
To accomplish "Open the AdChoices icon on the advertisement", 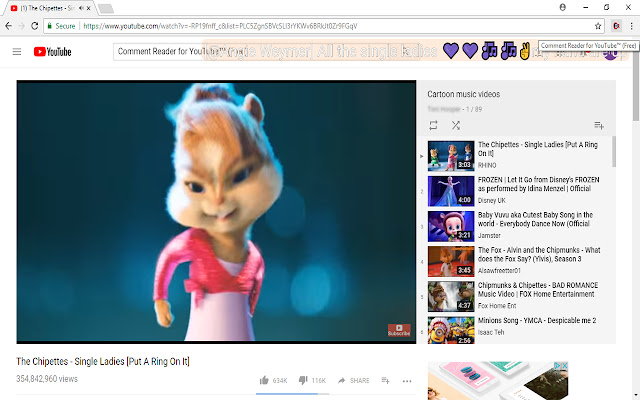I will [556, 366].
